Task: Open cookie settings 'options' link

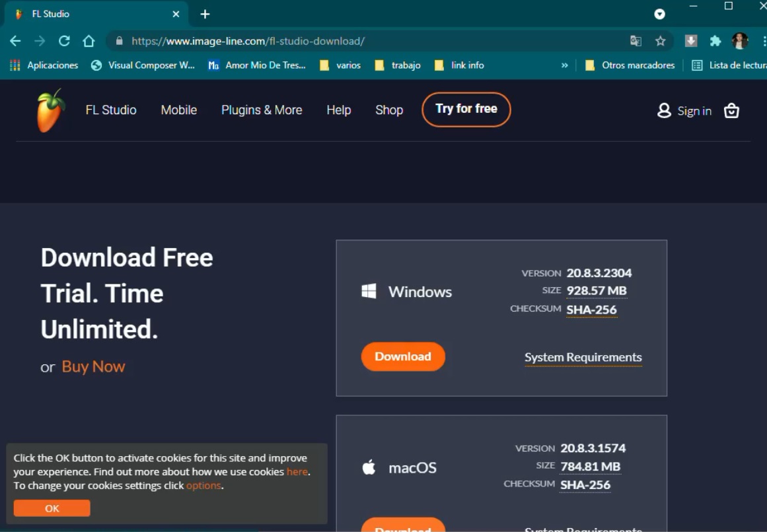Action: 203,486
